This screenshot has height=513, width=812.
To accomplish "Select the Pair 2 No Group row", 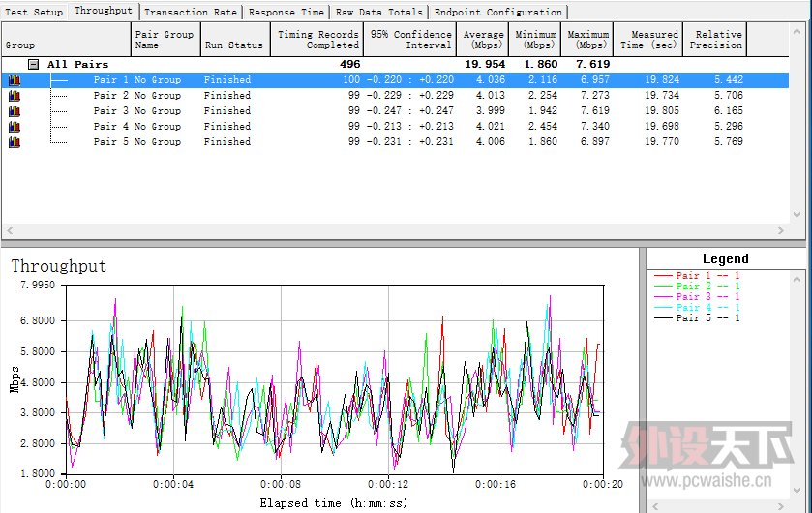I will click(395, 96).
